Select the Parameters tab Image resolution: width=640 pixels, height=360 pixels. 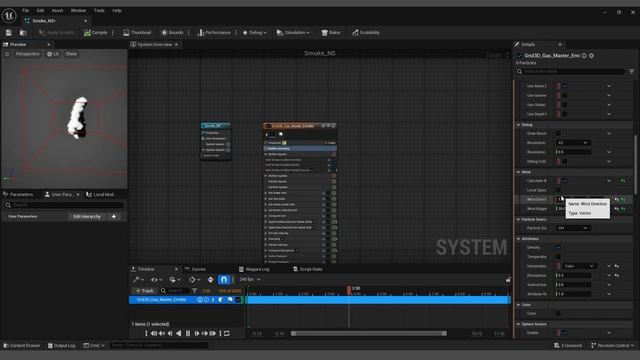tap(18, 195)
